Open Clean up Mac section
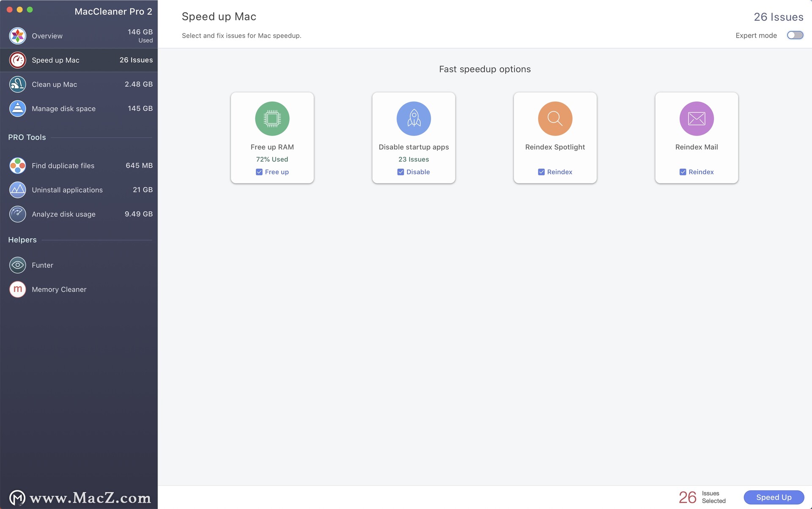This screenshot has width=812, height=509. point(79,85)
